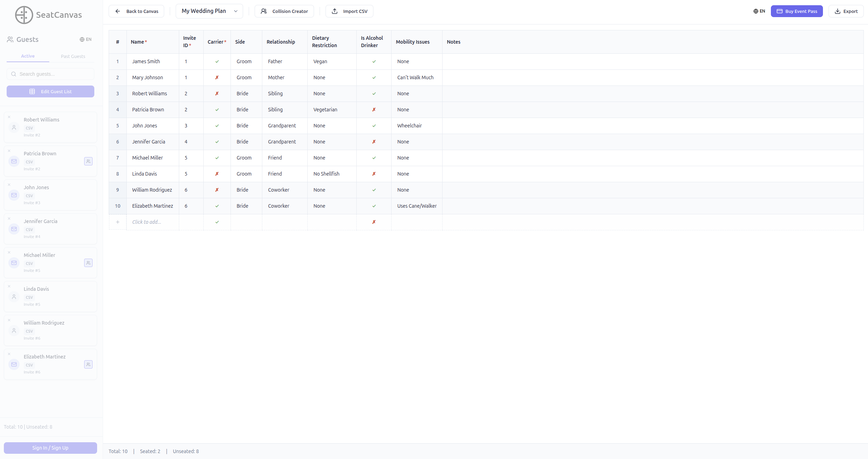Image resolution: width=868 pixels, height=459 pixels.
Task: Click the person icon on Linda Davis card
Action: tap(14, 297)
